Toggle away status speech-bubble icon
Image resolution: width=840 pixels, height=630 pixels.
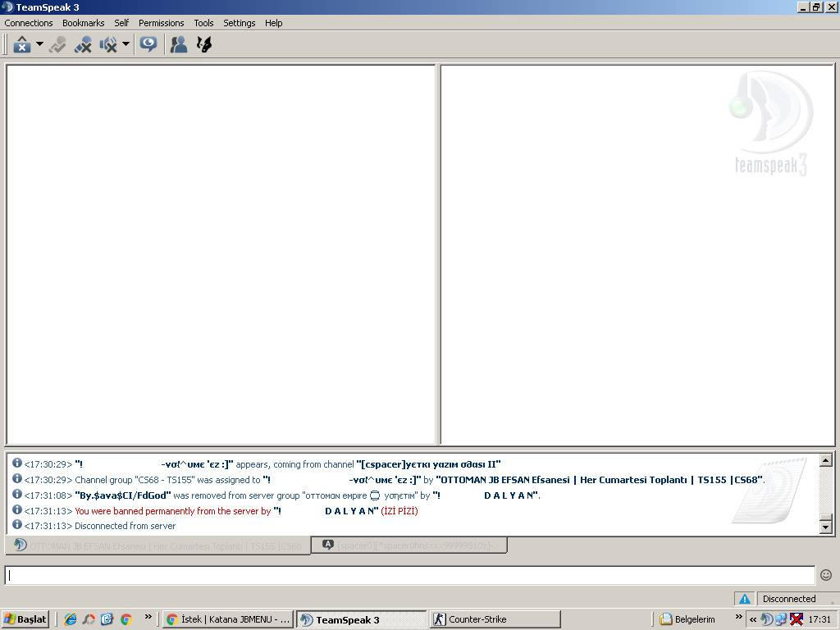point(148,44)
